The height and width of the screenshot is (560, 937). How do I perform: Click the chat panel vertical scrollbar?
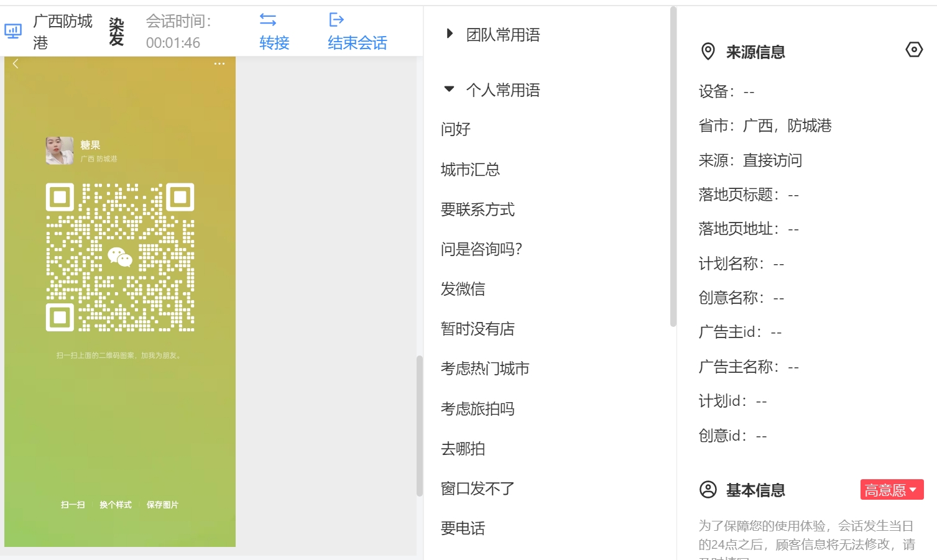pos(420,426)
